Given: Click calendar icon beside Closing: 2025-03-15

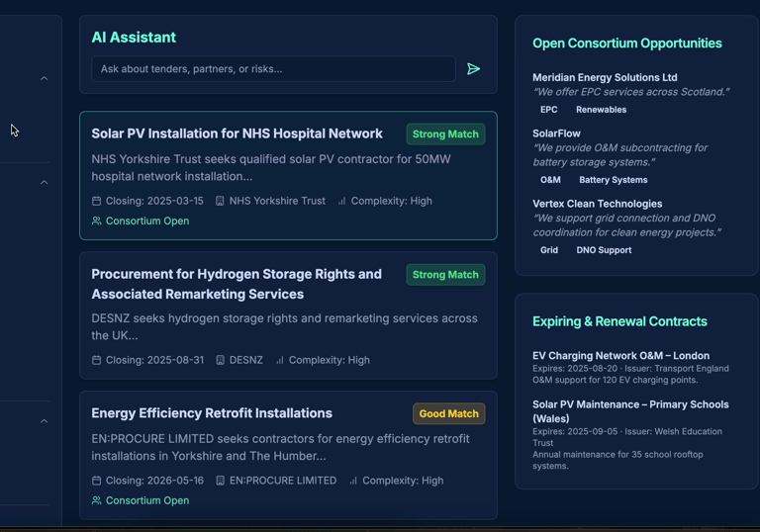Looking at the screenshot, I should click(x=96, y=201).
